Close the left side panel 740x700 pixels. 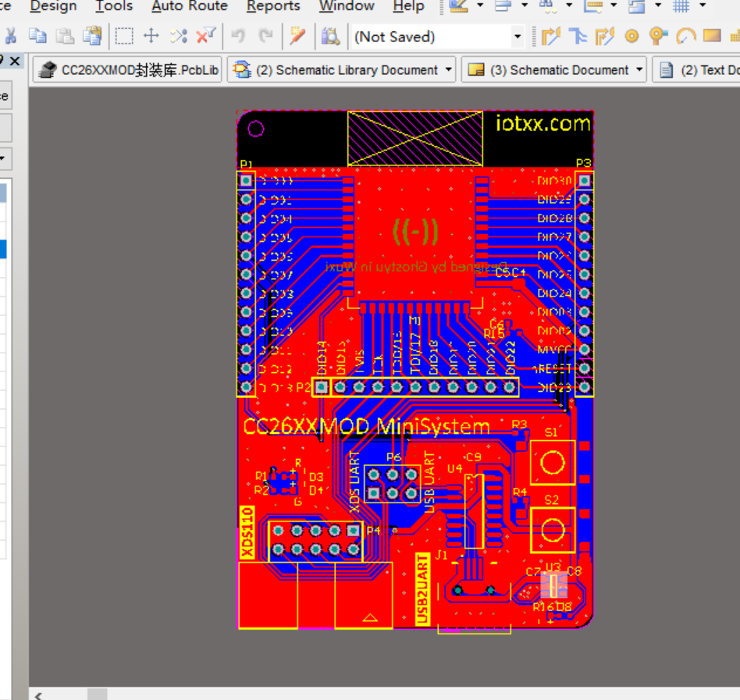[15, 61]
